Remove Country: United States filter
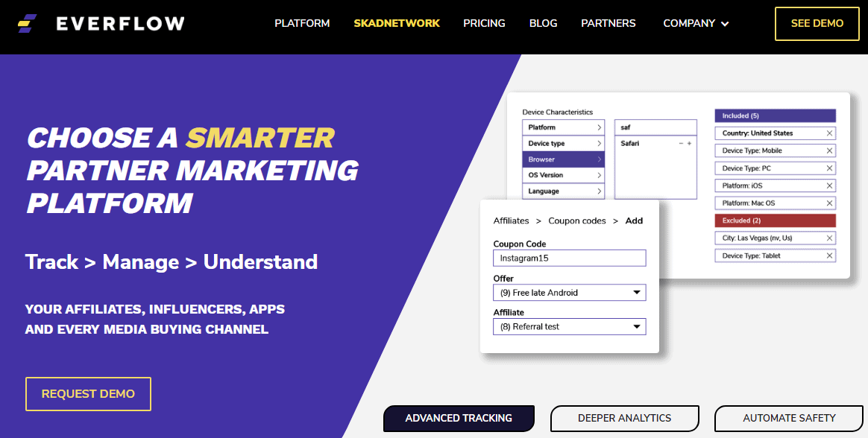The width and height of the screenshot is (868, 438). 829,133
